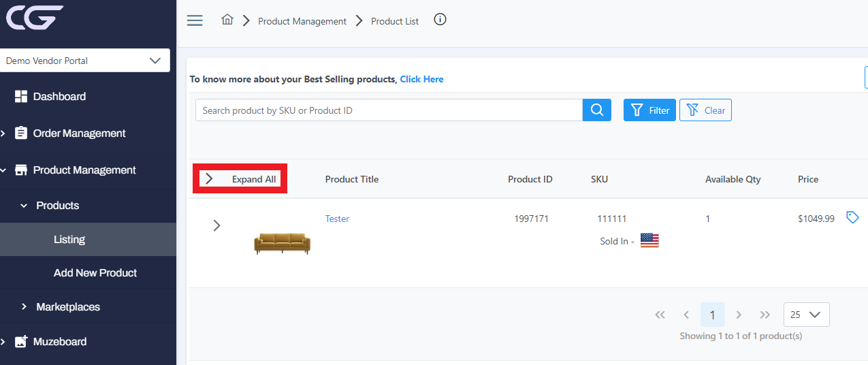This screenshot has width=868, height=365.
Task: Open the Demo Vendor Portal dropdown
Action: 84,61
